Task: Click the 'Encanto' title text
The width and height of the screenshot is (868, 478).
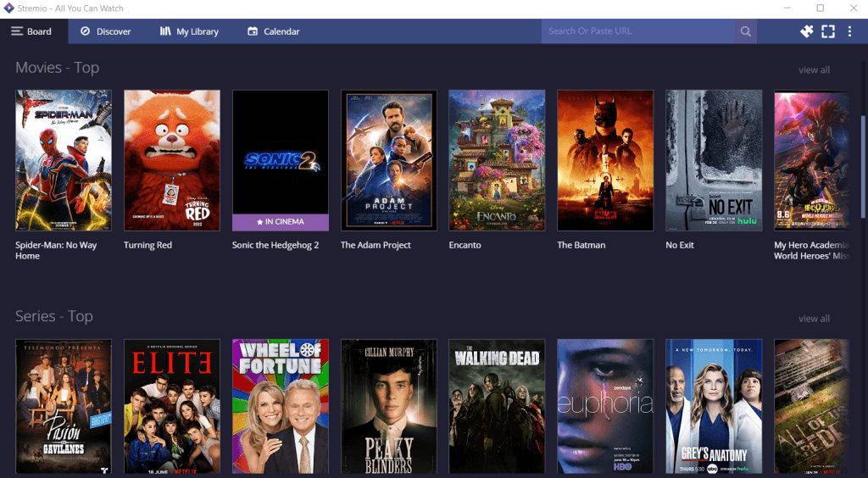Action: 465,245
